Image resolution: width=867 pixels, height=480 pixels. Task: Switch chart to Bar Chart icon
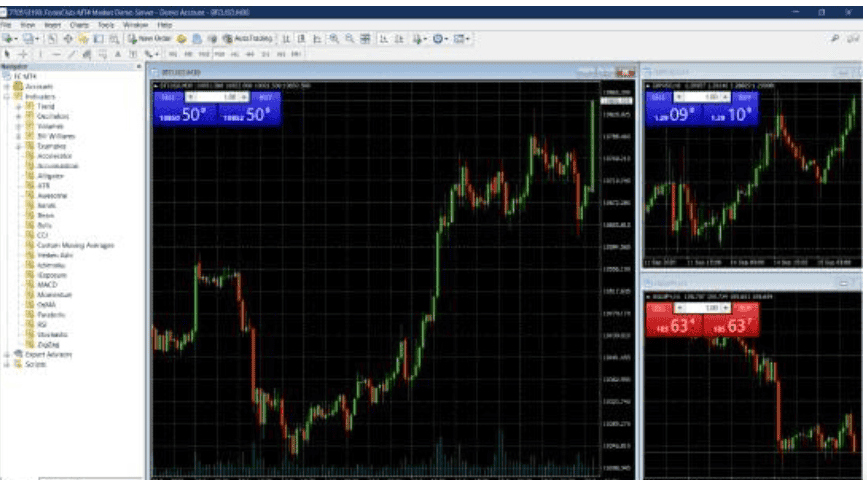(x=286, y=39)
